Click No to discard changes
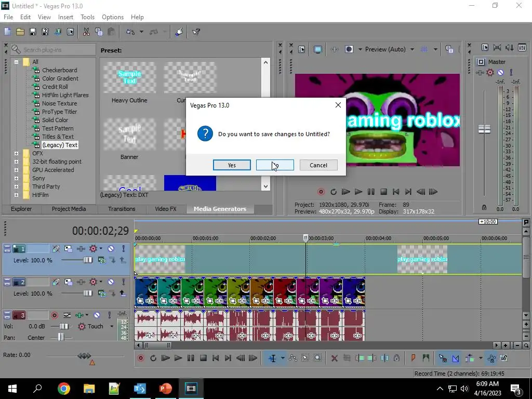This screenshot has height=399, width=532. coord(275,165)
